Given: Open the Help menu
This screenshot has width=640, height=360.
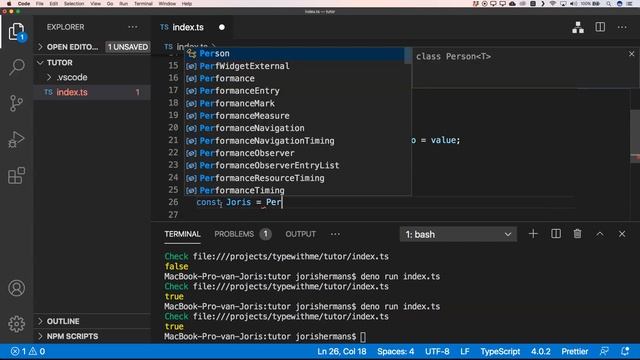Looking at the screenshot, I should [187, 4].
